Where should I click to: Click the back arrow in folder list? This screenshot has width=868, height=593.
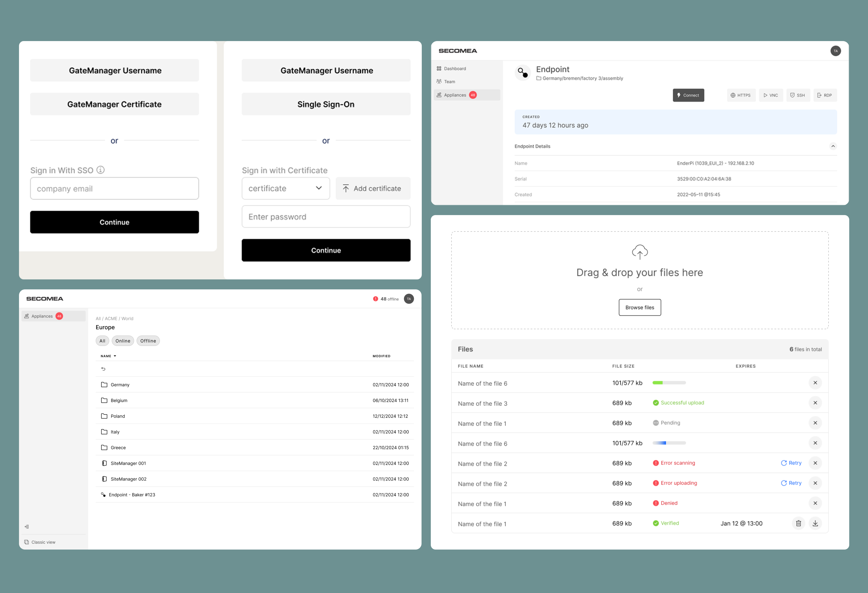tap(104, 369)
